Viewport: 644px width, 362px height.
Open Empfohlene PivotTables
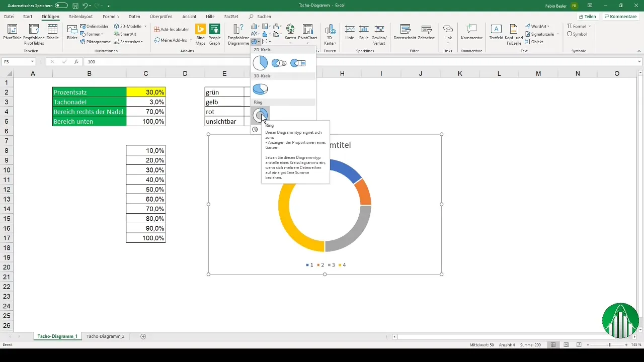click(34, 34)
